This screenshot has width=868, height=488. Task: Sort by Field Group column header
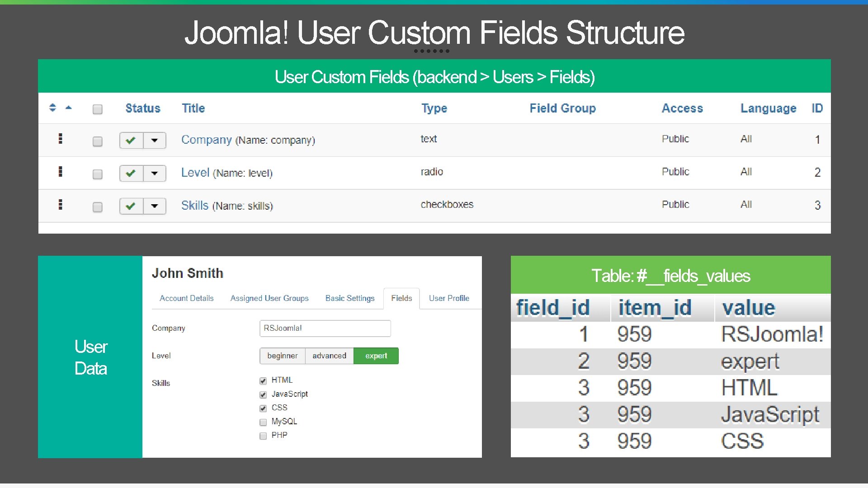(x=563, y=108)
